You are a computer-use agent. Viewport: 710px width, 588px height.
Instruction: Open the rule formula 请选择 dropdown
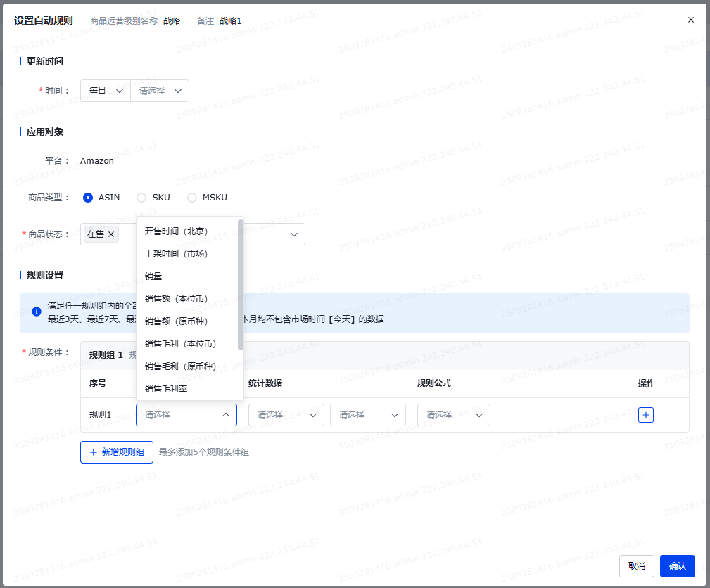point(453,415)
